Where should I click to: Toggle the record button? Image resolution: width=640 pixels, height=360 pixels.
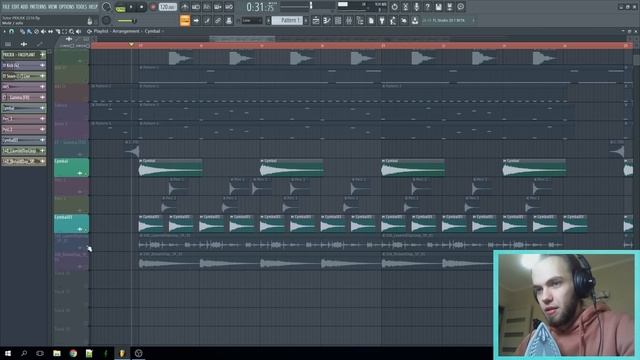click(153, 7)
